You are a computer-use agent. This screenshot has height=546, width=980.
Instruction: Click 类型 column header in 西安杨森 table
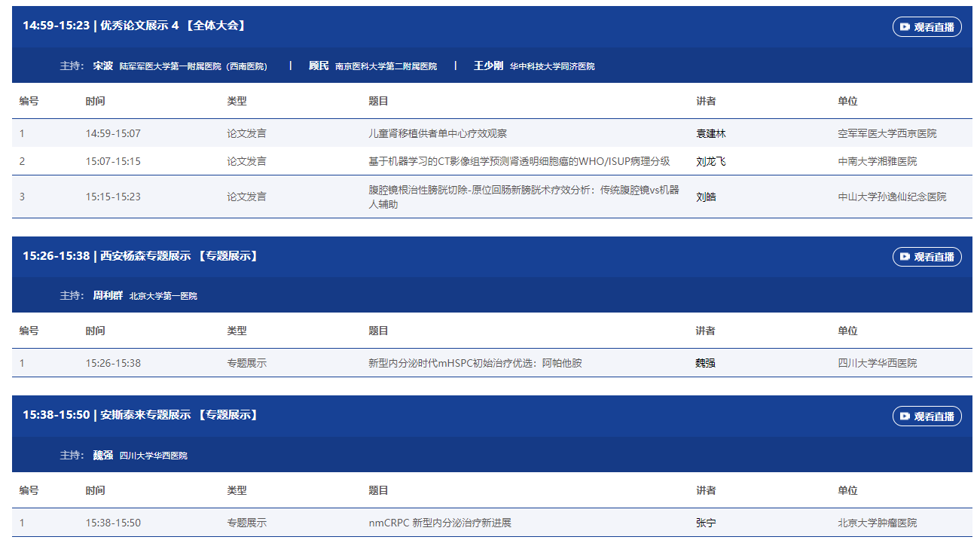[x=237, y=331]
